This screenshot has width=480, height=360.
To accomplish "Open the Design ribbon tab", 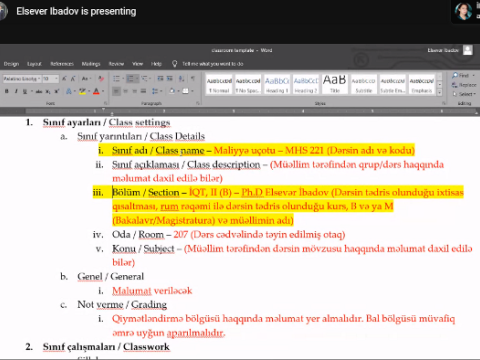I will click(x=11, y=64).
